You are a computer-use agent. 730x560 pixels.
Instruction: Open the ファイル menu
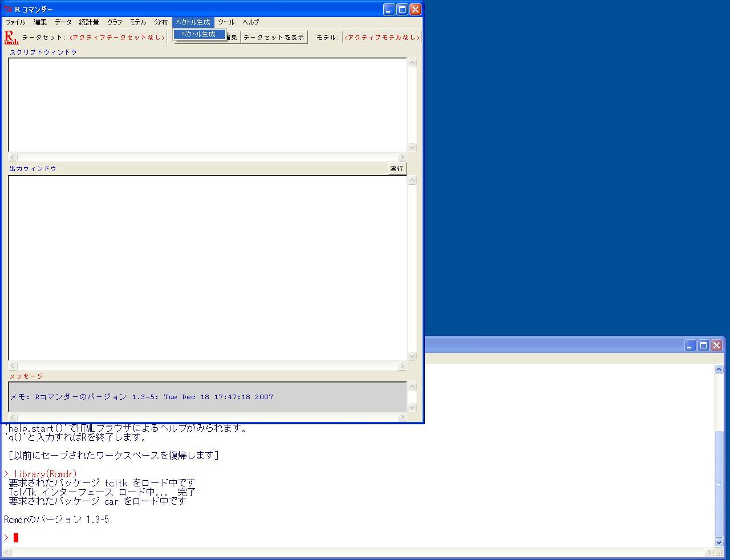(x=15, y=22)
